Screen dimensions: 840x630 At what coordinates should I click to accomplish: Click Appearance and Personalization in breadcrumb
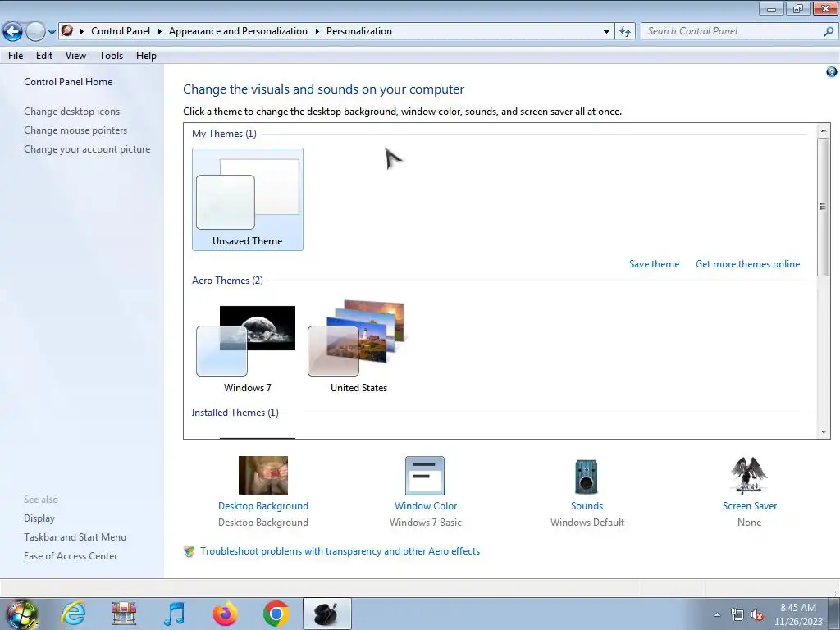(238, 31)
